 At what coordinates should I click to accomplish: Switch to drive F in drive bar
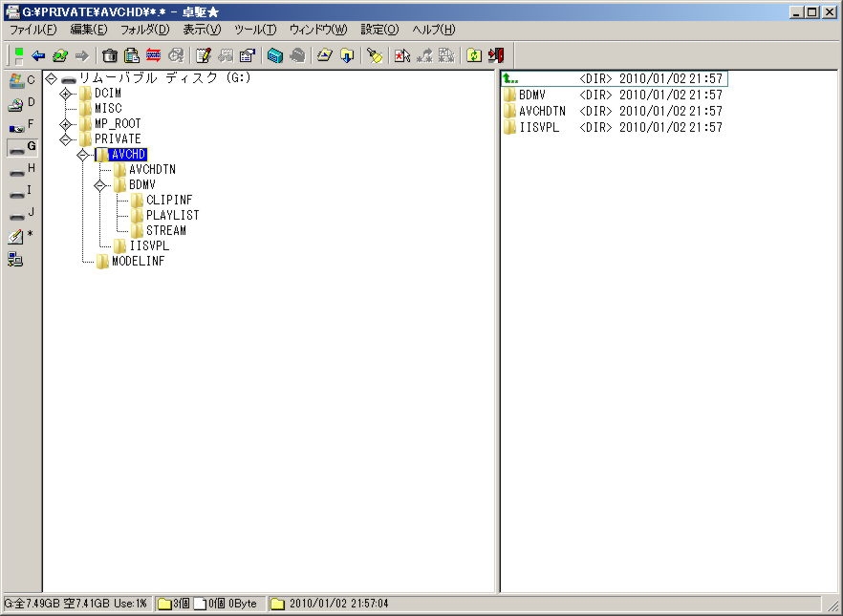tap(21, 125)
